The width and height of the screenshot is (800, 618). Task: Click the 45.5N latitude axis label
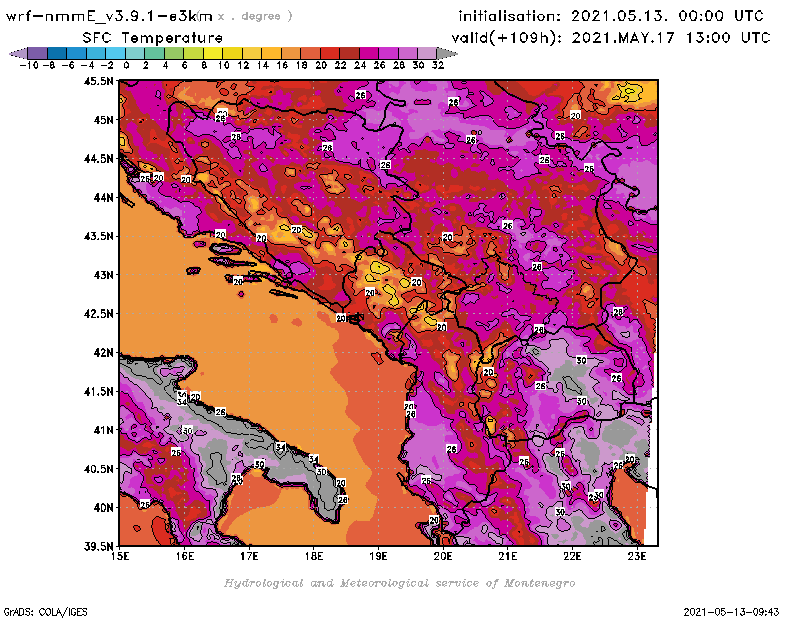point(98,81)
